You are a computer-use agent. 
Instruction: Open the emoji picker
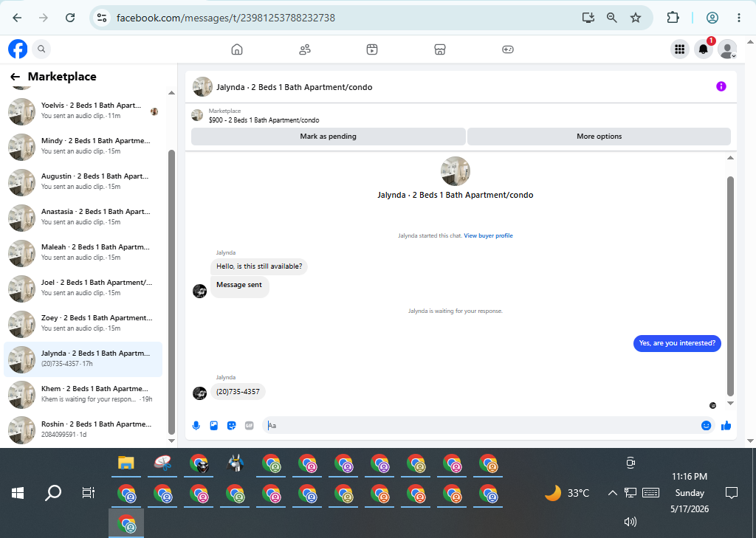coord(707,426)
